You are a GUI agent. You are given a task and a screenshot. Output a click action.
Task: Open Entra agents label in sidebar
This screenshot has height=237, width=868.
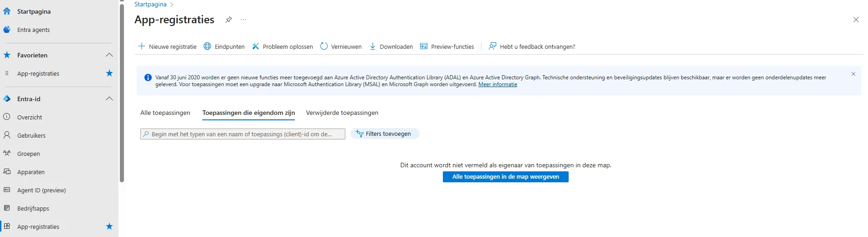pyautogui.click(x=34, y=30)
